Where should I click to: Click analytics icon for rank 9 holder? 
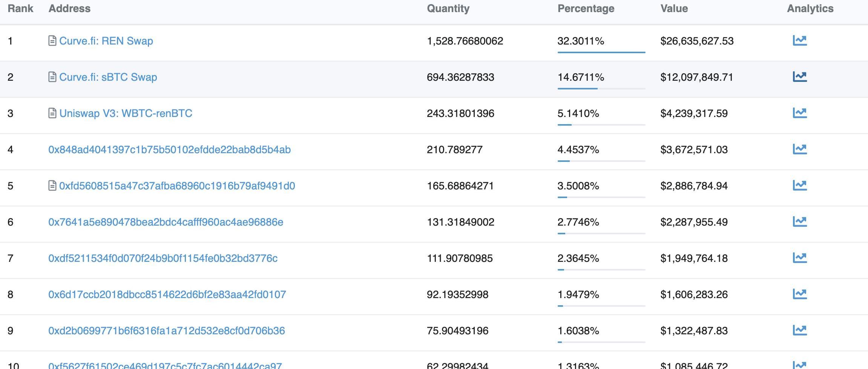[799, 330]
